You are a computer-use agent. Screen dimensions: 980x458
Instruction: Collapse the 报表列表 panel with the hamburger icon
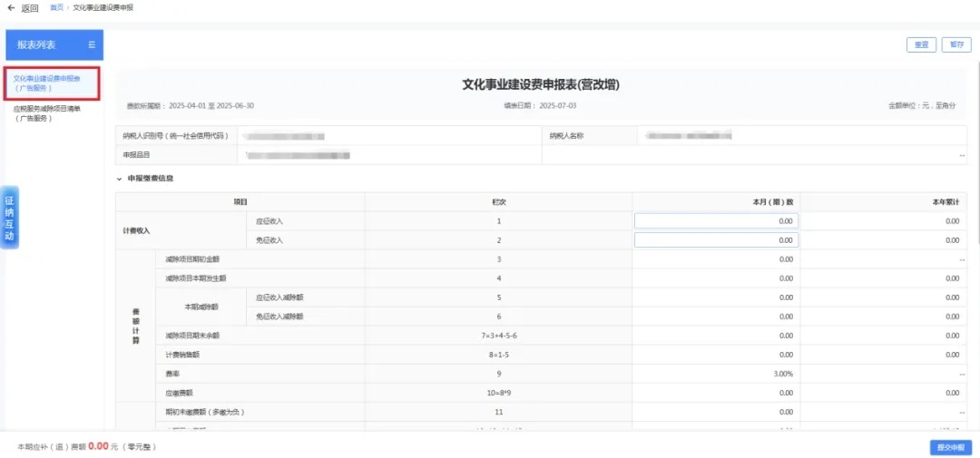[x=91, y=44]
